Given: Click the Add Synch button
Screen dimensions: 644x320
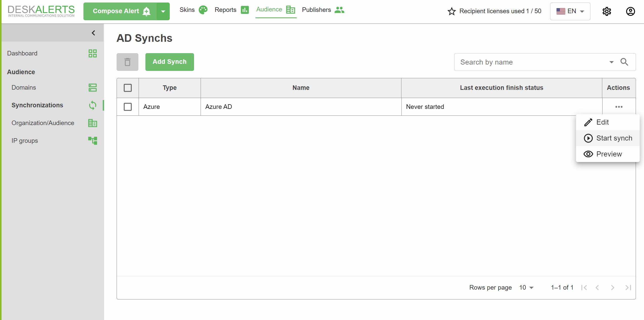Looking at the screenshot, I should (169, 62).
